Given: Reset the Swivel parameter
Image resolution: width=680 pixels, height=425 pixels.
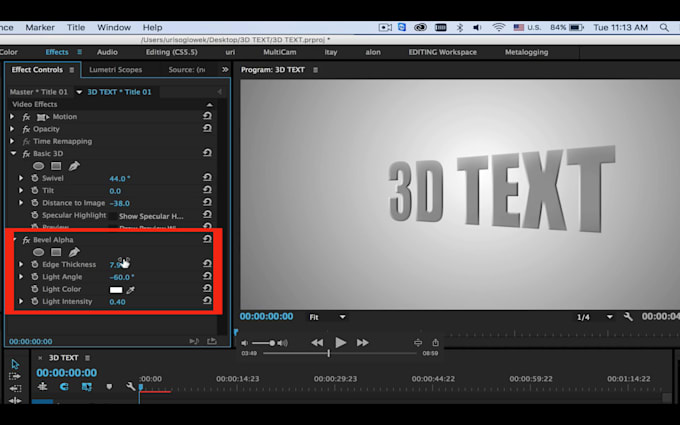Looking at the screenshot, I should pyautogui.click(x=207, y=178).
